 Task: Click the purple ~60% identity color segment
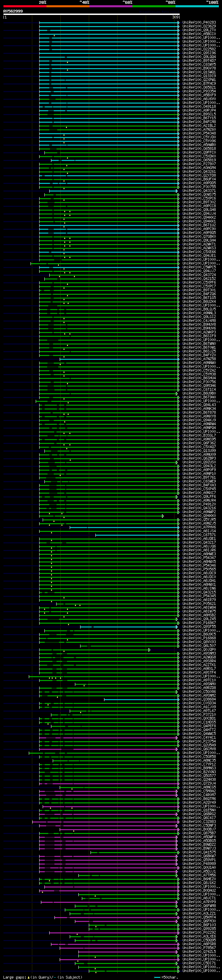[x=111, y=6]
